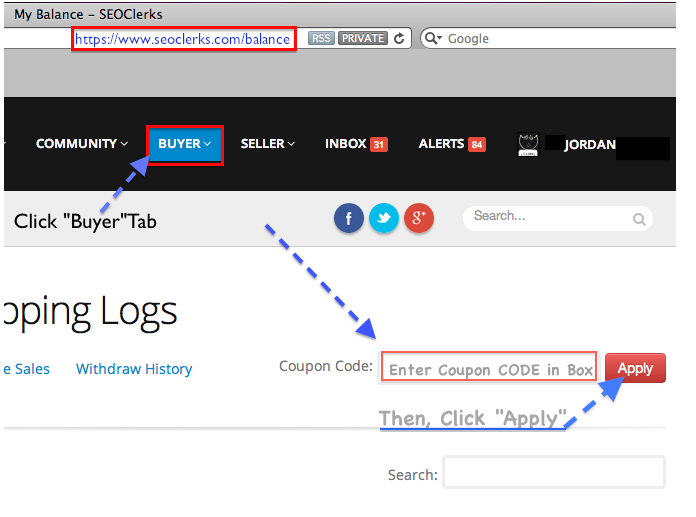Screen dimensions: 696x517
Task: View ALERTS showing 84 notifications
Action: pos(451,144)
